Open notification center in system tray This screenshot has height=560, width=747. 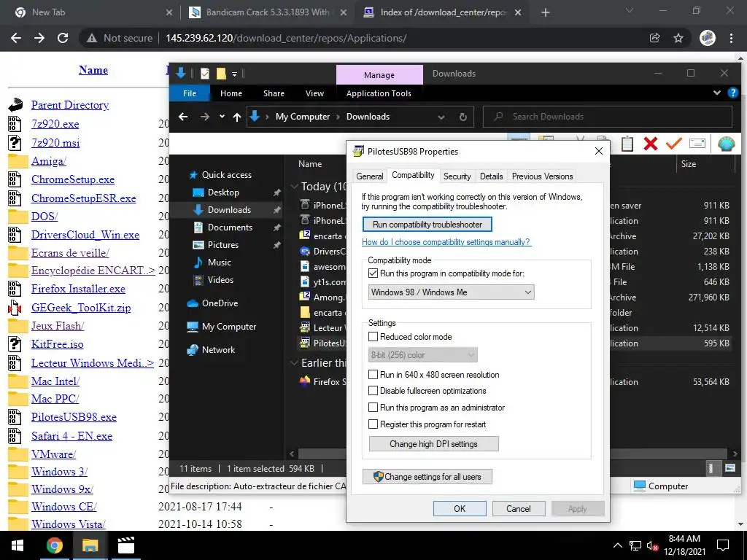click(x=723, y=545)
